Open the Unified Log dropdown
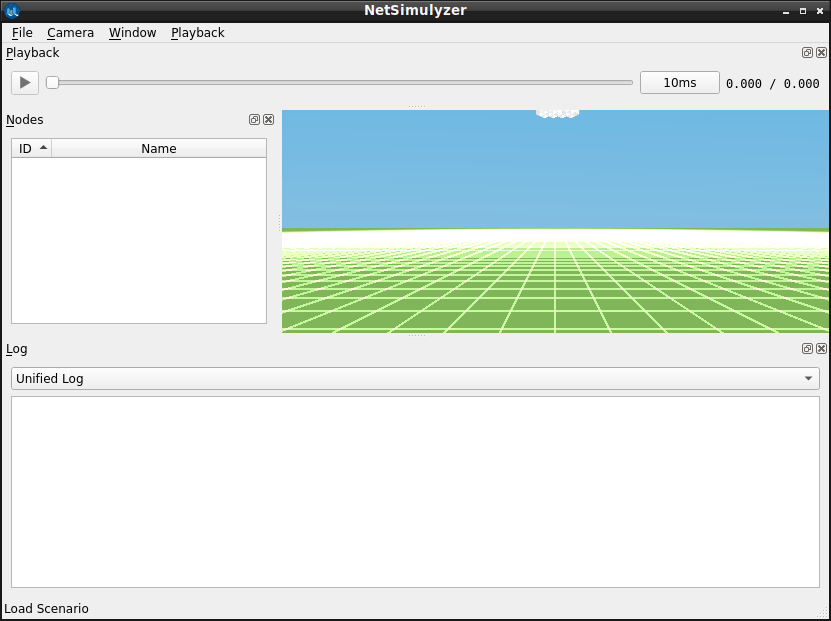This screenshot has height=621, width=831. (415, 378)
